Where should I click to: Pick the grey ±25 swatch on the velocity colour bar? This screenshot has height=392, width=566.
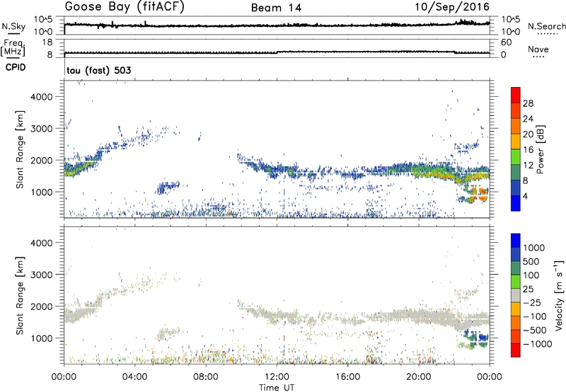[x=516, y=296]
